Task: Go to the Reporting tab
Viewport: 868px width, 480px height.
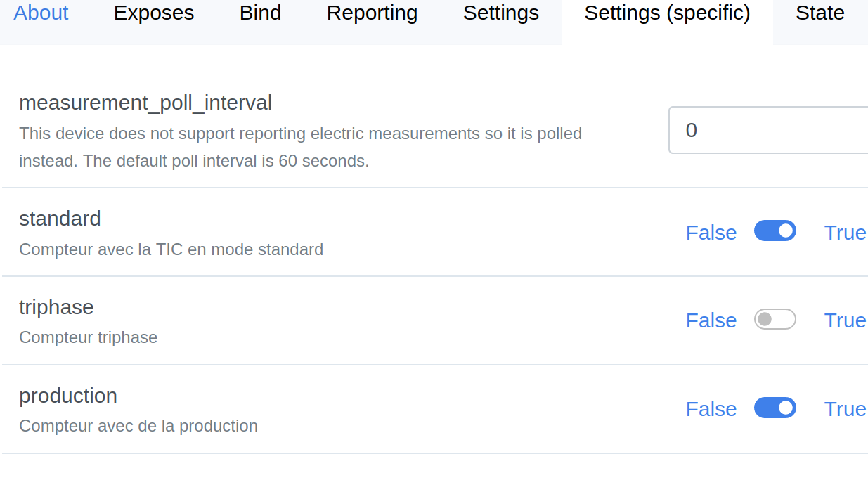Action: click(372, 13)
